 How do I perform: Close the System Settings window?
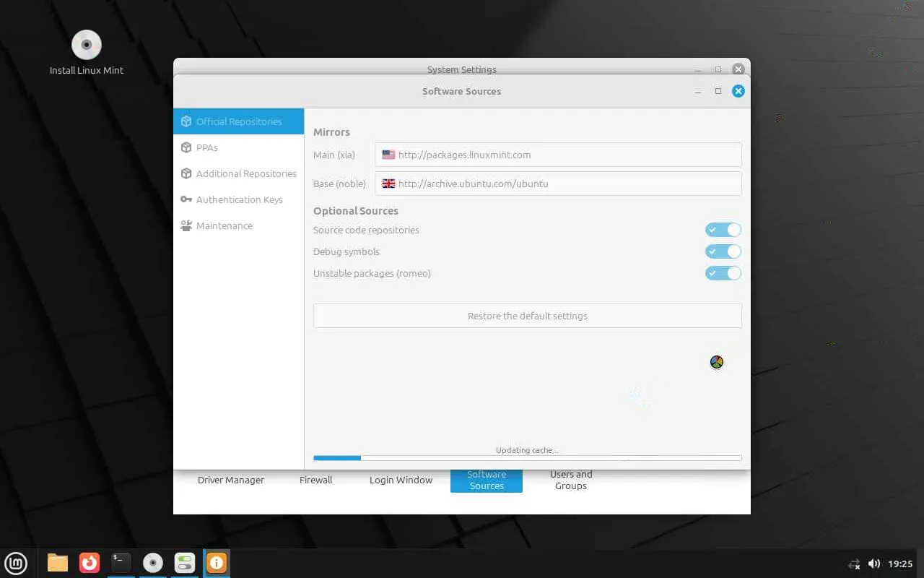738,69
